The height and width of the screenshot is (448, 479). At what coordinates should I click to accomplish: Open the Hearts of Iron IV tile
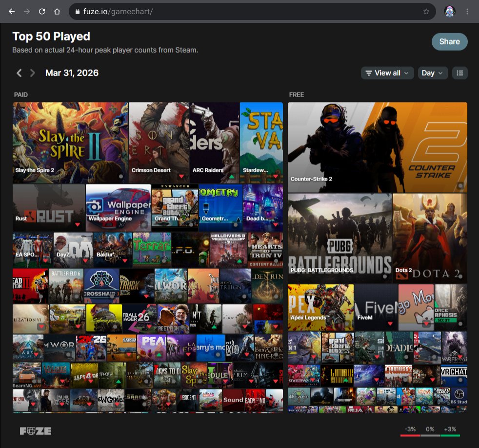[x=265, y=250]
